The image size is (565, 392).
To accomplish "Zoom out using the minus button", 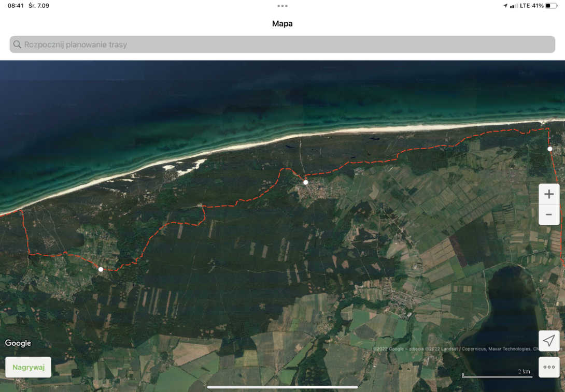I will coord(549,214).
